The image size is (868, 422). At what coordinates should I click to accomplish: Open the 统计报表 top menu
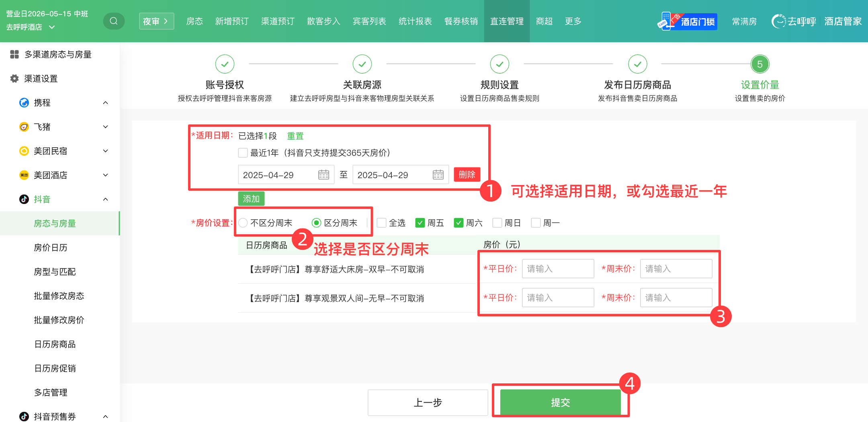[415, 21]
